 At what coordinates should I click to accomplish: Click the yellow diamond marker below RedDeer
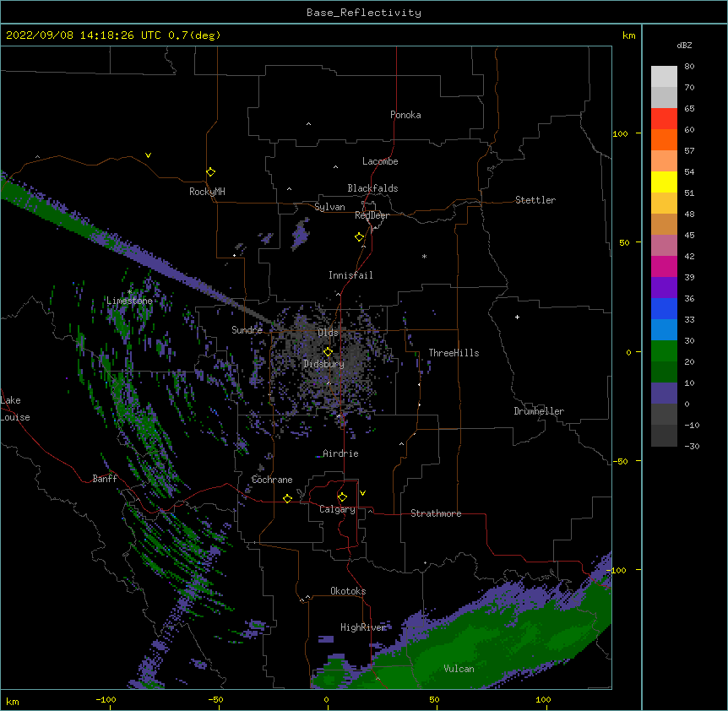pos(359,237)
